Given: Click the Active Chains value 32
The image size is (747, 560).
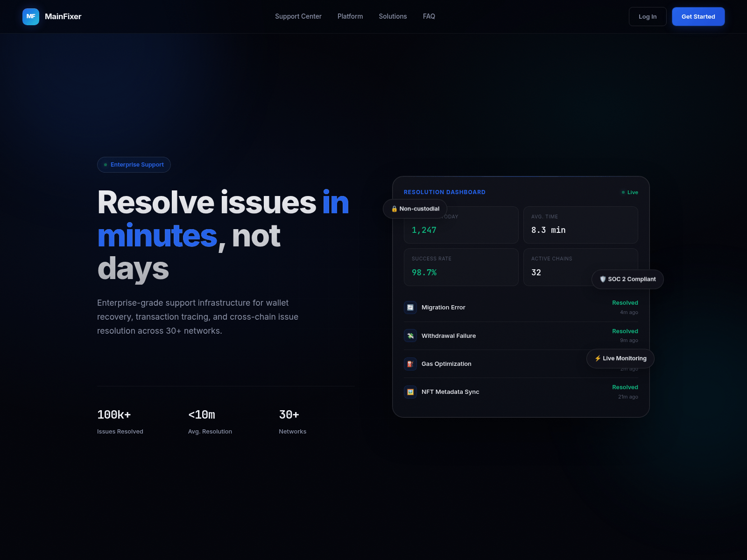Looking at the screenshot, I should pos(536,273).
